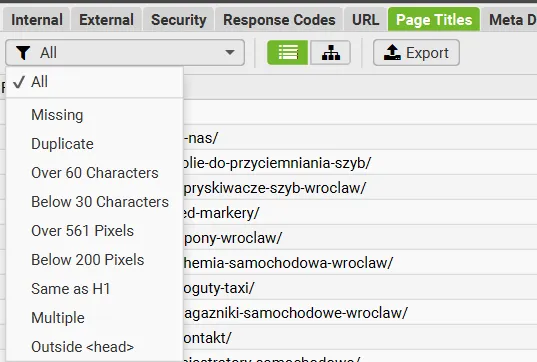Viewport: 537px width, 362px height.
Task: Expand the filter dropdown arrow
Action: 230,53
